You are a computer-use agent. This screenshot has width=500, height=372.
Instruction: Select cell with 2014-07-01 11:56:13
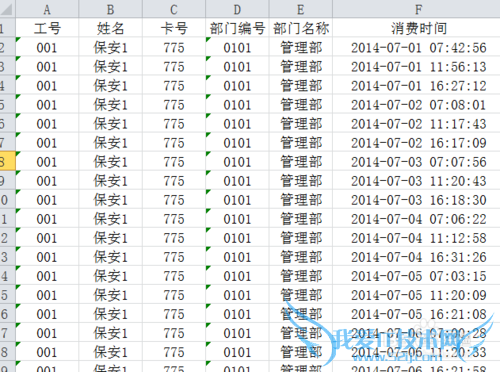[x=417, y=66]
